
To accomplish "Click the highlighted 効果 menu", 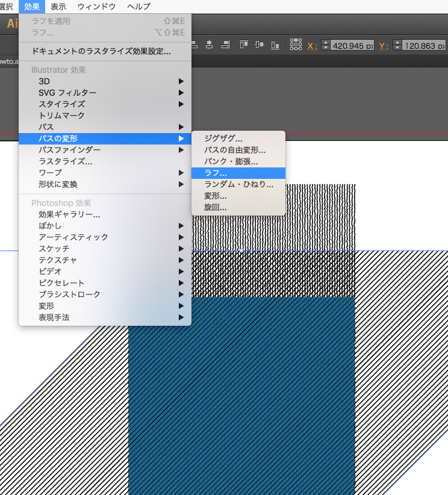I will tap(32, 6).
